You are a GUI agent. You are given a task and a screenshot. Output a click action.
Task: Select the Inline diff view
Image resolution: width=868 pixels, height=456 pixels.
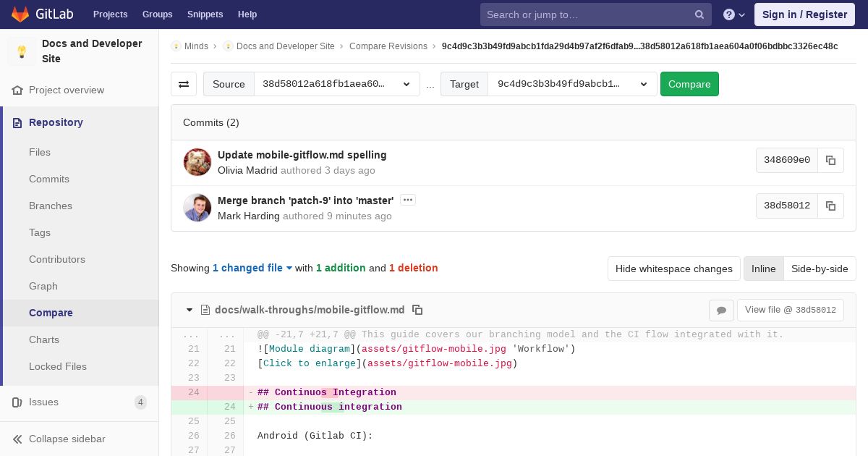763,269
